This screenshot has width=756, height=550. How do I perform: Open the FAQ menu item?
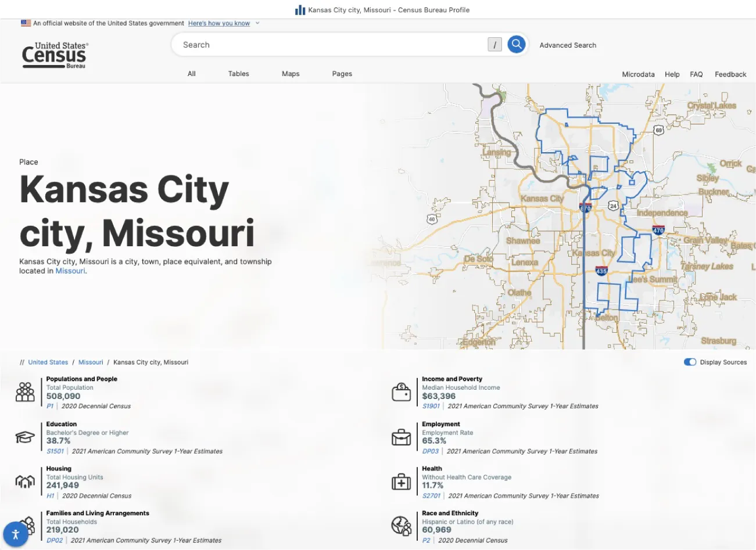(x=696, y=74)
